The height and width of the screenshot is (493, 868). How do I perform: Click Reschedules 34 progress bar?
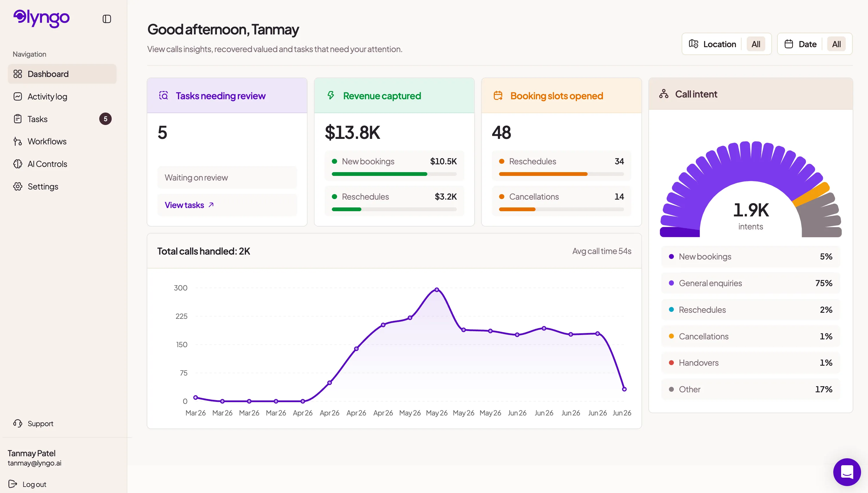[561, 174]
